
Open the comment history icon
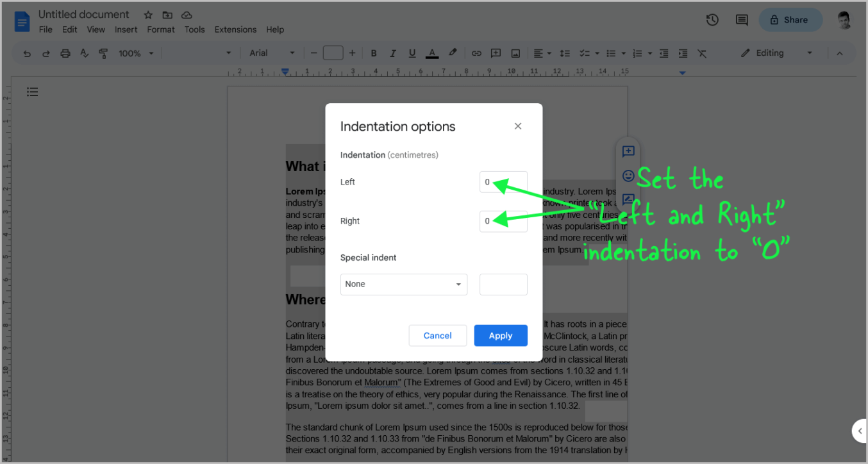click(742, 20)
